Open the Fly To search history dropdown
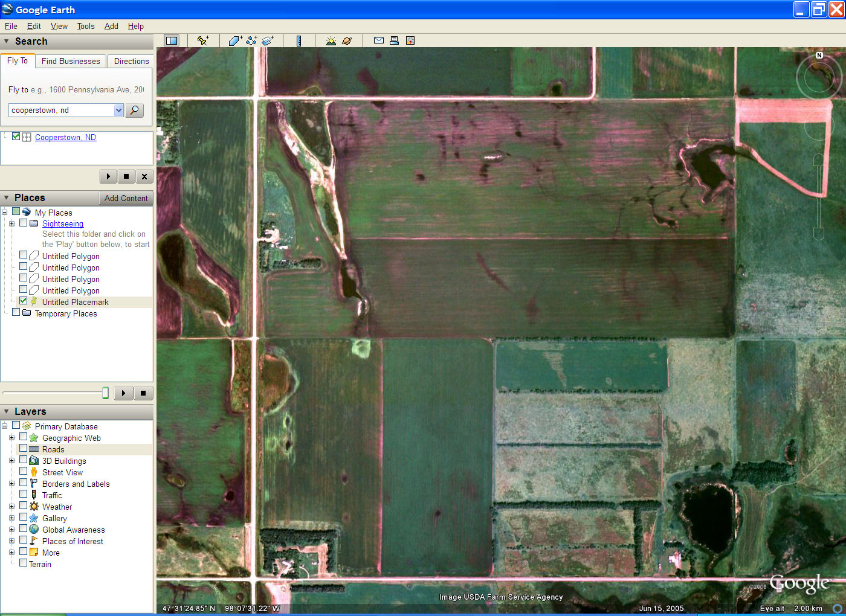This screenshot has width=846, height=616. (118, 110)
